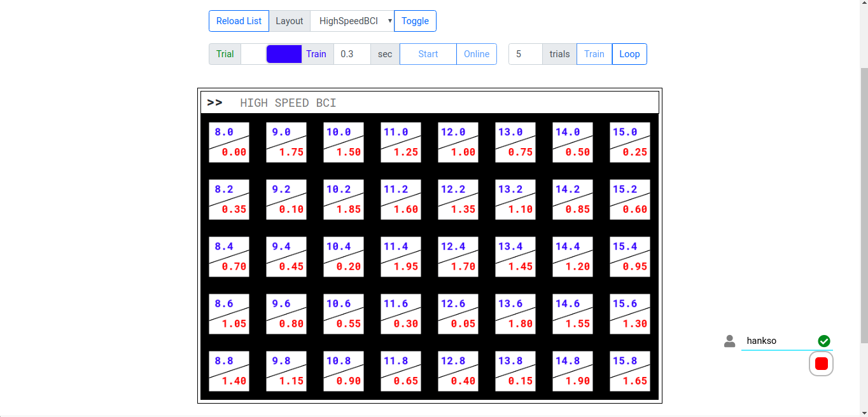Select the 10.6 Hz stimulus tile

[344, 314]
